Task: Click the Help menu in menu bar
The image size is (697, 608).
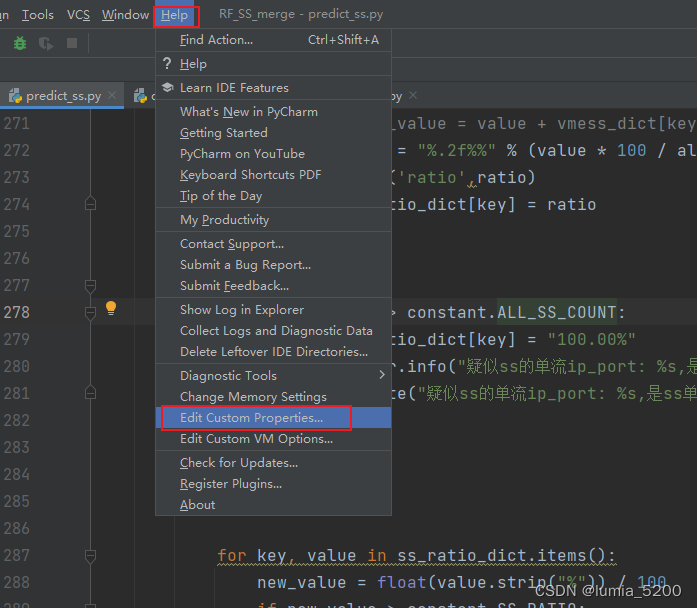Action: point(175,15)
